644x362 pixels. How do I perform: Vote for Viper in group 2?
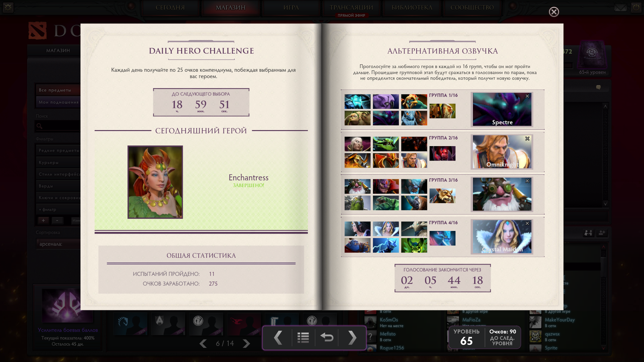[386, 144]
